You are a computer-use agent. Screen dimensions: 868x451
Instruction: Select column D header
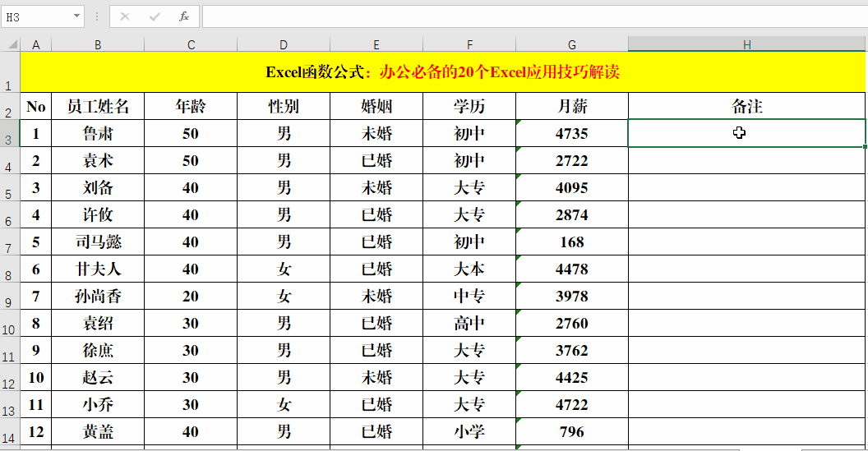[x=284, y=44]
